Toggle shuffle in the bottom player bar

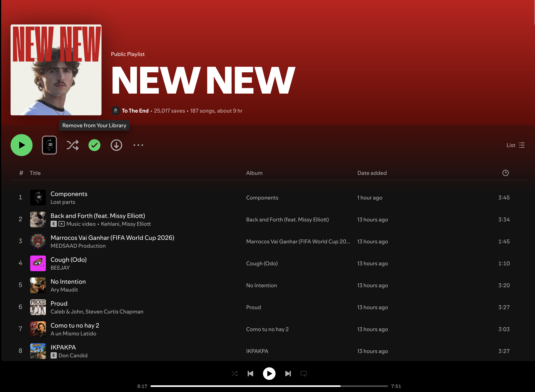[x=235, y=374]
